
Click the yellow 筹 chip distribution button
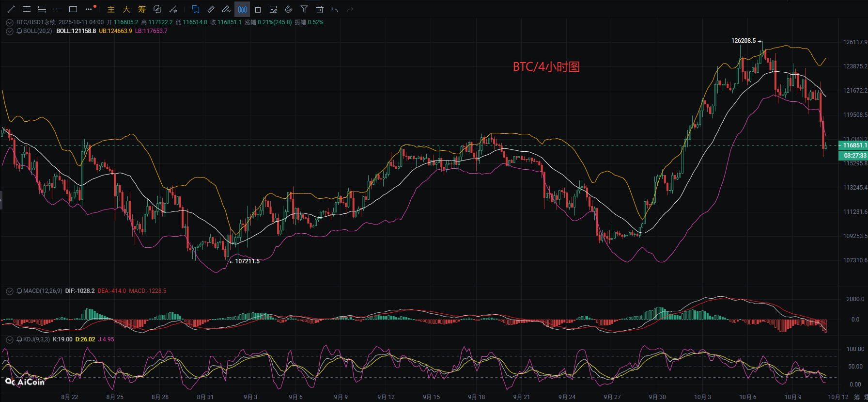click(141, 9)
